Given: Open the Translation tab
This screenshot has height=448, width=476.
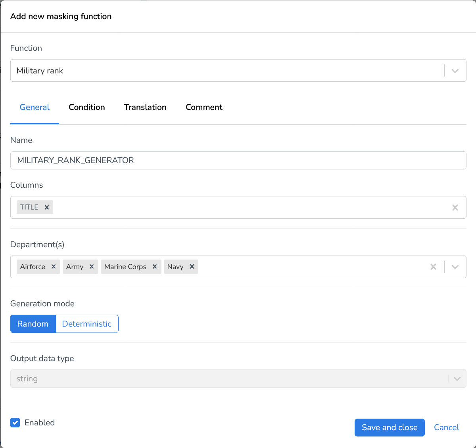Looking at the screenshot, I should click(x=145, y=107).
